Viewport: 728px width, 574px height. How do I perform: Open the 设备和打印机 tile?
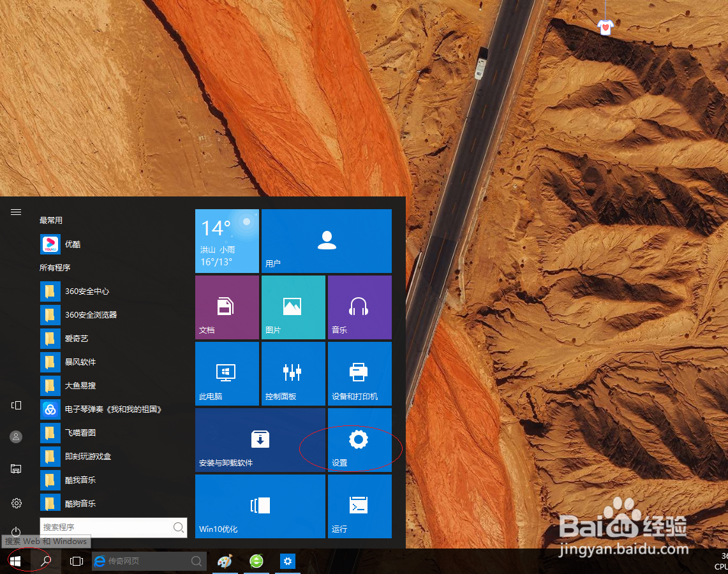[359, 374]
